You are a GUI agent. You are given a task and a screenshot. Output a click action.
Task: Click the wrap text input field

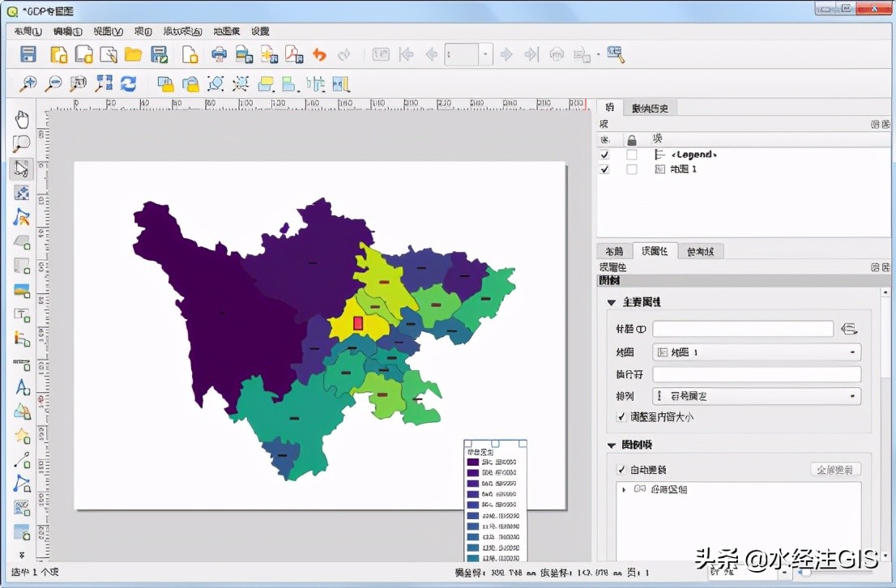pyautogui.click(x=757, y=374)
